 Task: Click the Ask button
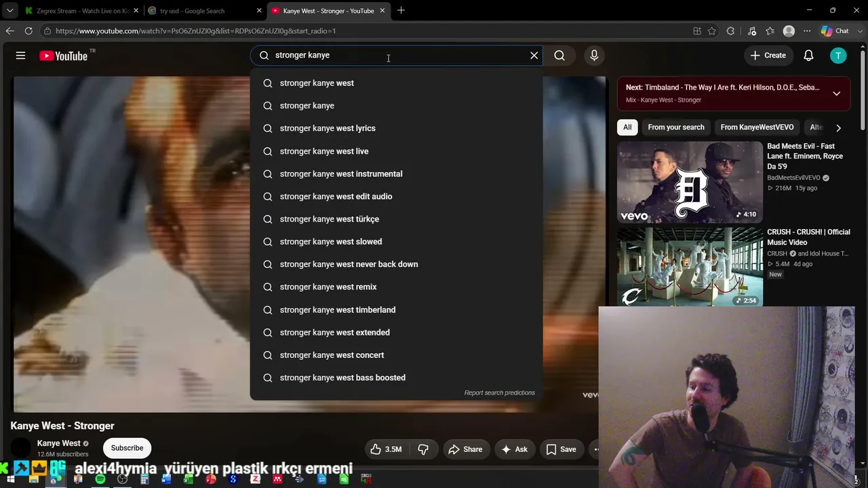[514, 449]
